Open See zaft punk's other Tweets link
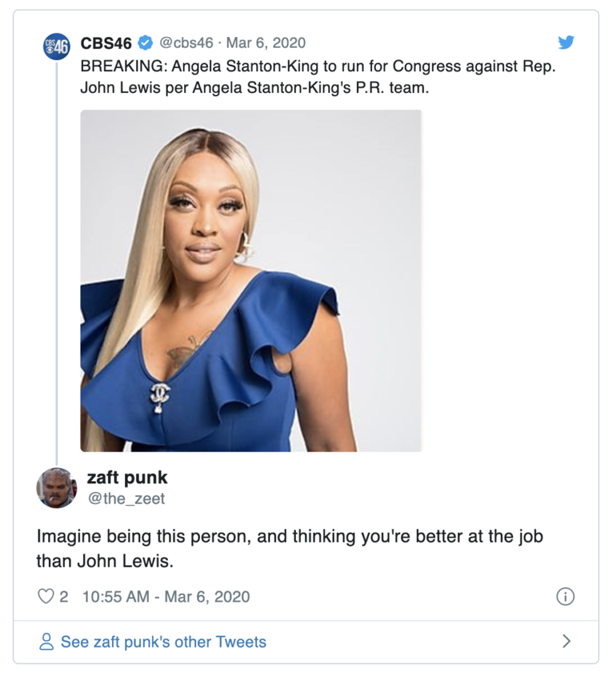 163,642
